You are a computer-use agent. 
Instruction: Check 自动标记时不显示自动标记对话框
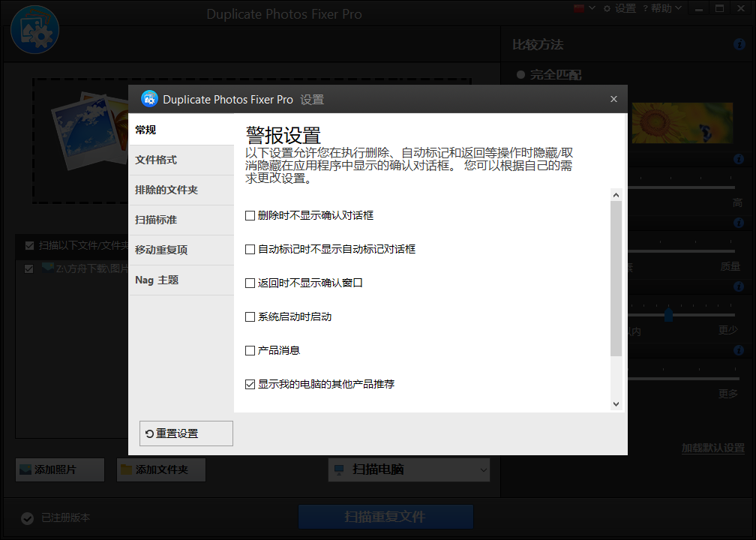[250, 249]
